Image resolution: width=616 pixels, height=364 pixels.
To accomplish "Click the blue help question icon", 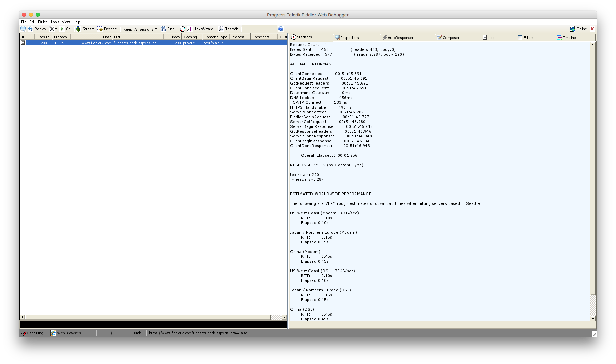I will [281, 29].
